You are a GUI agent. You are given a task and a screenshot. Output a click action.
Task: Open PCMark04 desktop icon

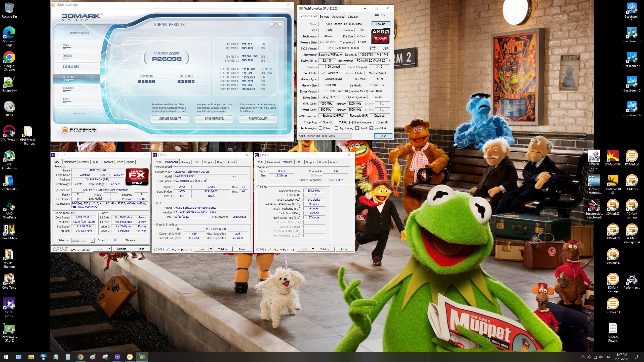tap(632, 158)
